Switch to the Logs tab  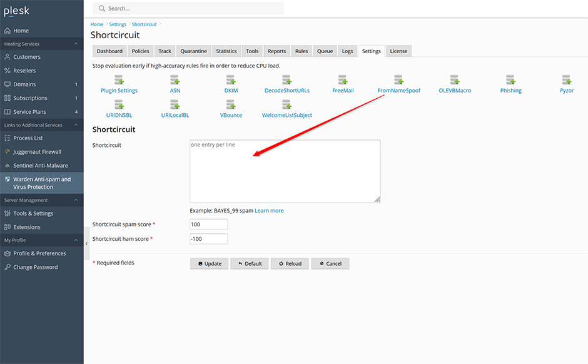pyautogui.click(x=347, y=51)
